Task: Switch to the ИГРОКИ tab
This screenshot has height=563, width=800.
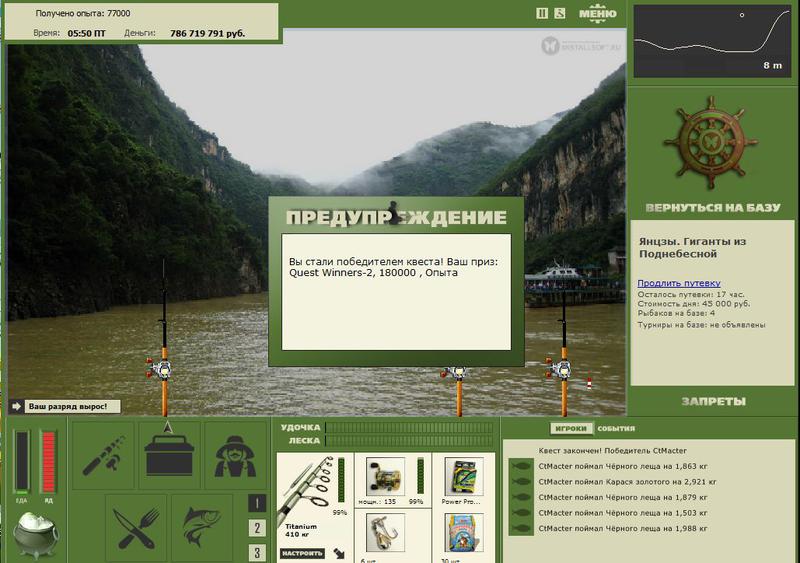Action: 571,429
